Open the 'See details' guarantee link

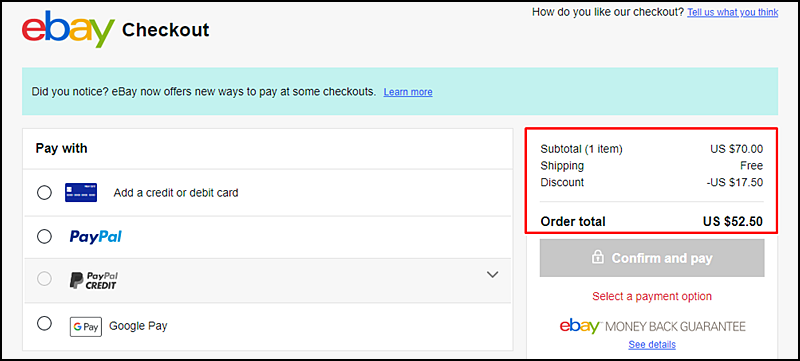point(652,345)
